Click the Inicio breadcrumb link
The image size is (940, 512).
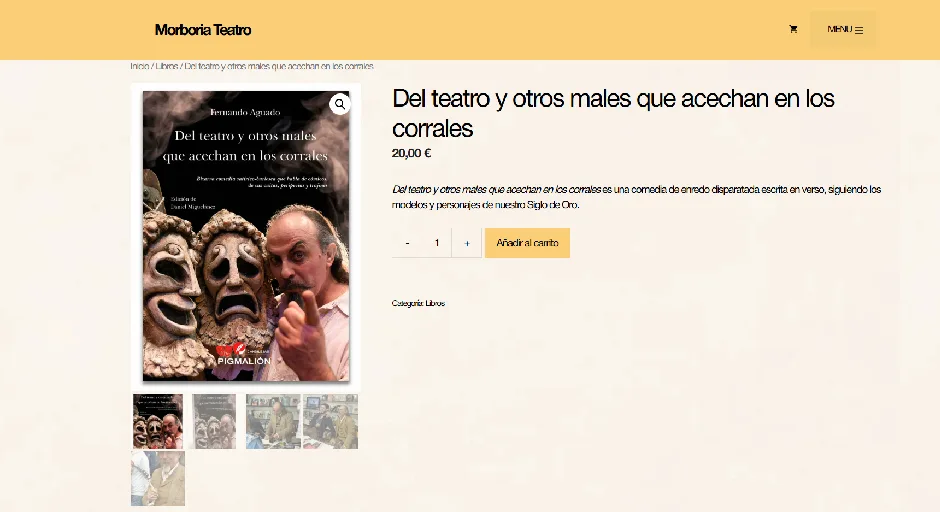(x=140, y=66)
